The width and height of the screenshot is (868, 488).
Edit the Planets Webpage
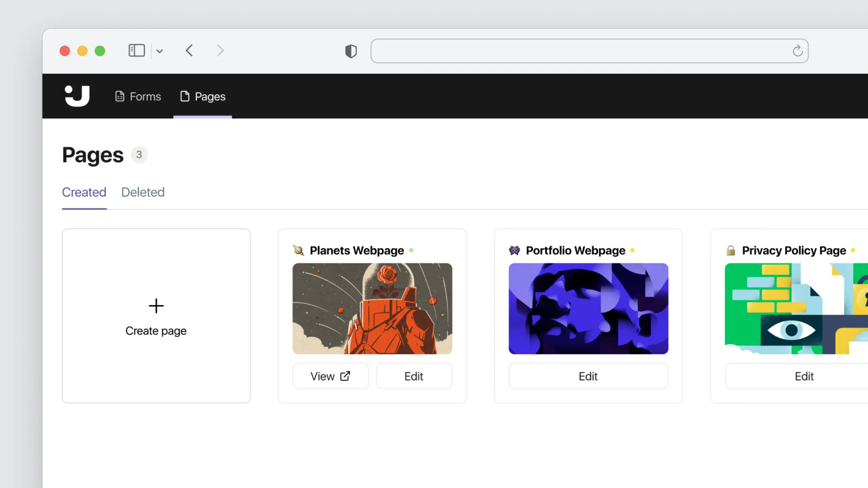click(x=414, y=376)
